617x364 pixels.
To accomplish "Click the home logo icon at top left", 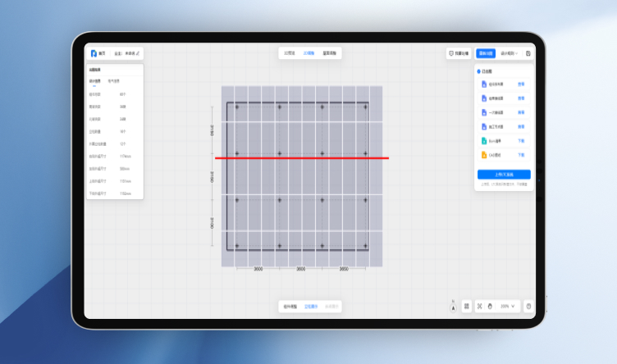I will pyautogui.click(x=94, y=53).
